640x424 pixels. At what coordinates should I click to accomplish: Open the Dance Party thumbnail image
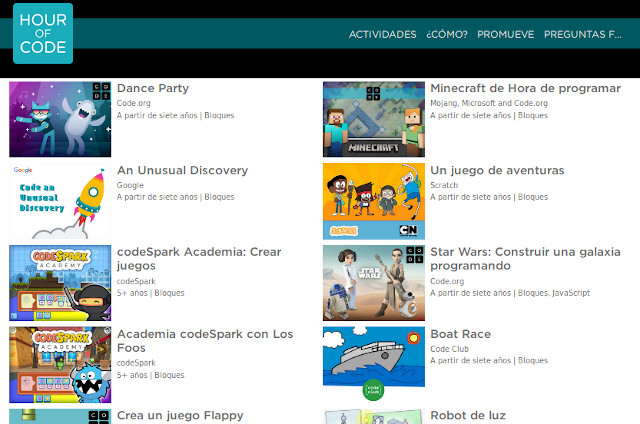pos(60,119)
